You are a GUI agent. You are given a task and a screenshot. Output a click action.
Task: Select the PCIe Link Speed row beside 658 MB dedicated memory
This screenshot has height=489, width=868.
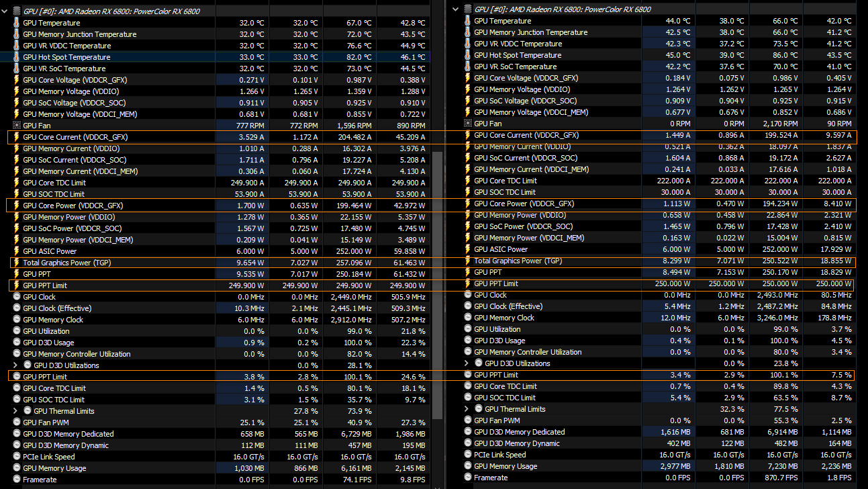(218, 457)
